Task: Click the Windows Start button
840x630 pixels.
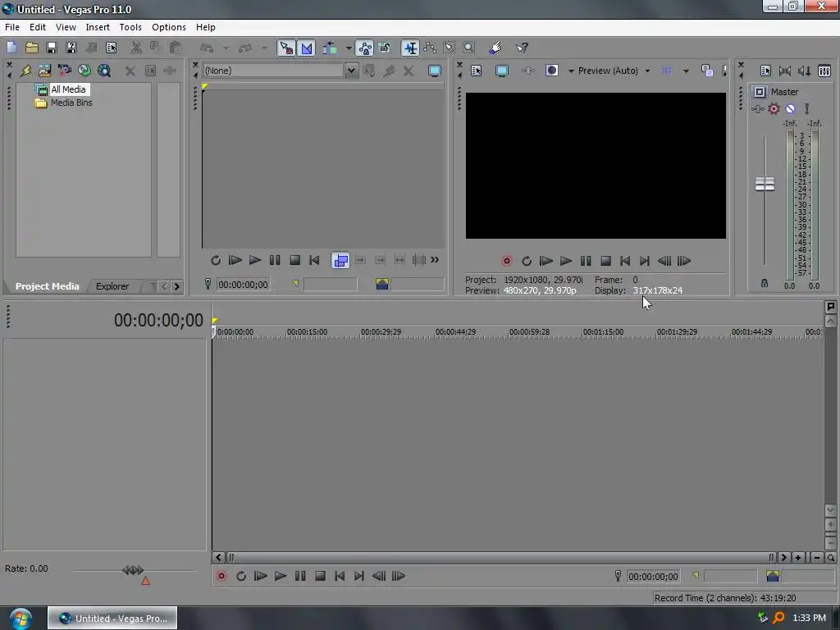Action: [x=21, y=619]
